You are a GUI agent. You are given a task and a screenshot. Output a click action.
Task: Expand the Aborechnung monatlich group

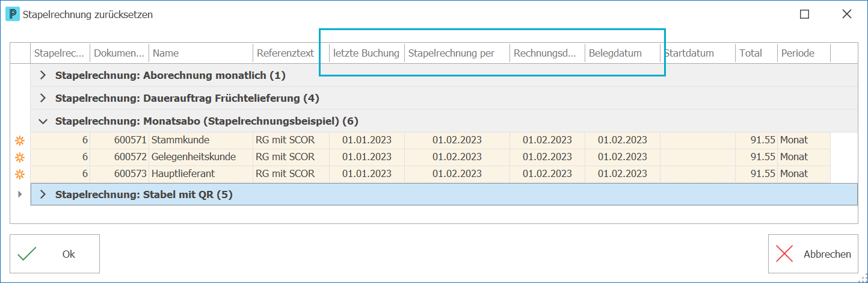coord(43,75)
